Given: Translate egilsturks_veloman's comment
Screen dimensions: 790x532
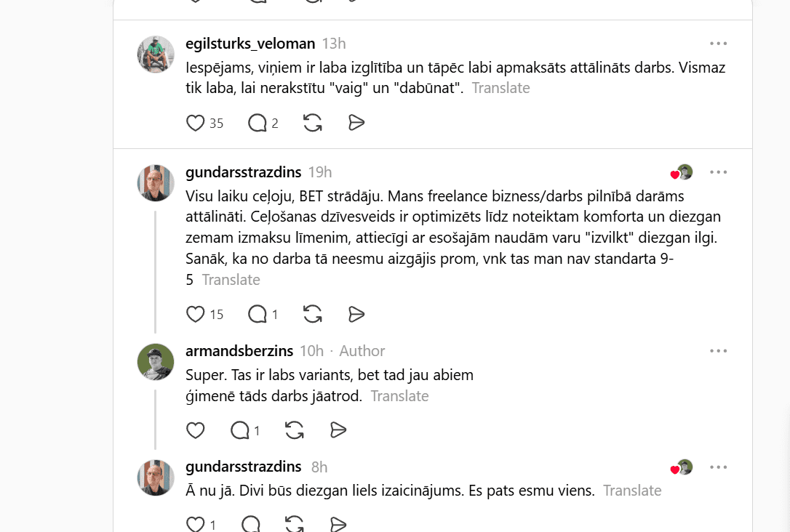Looking at the screenshot, I should [x=500, y=88].
